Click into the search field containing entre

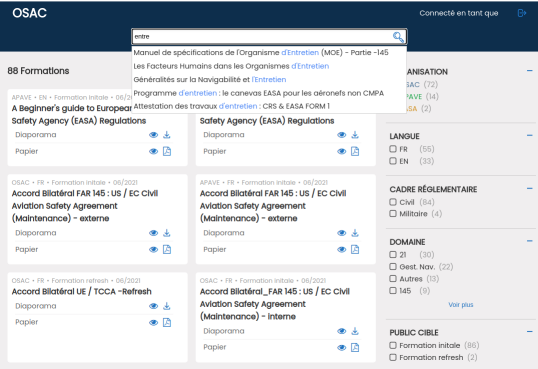point(262,37)
